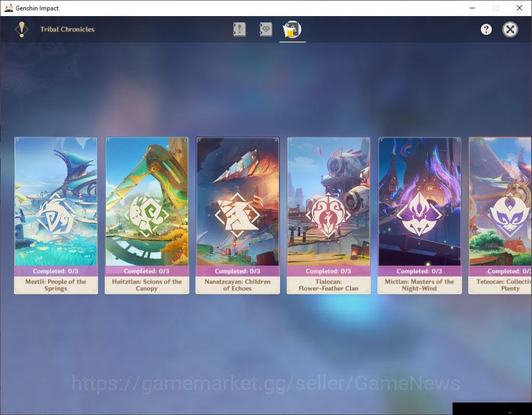
Task: Click 'Completed: 0/3' under Tlalocan card
Action: [x=328, y=271]
